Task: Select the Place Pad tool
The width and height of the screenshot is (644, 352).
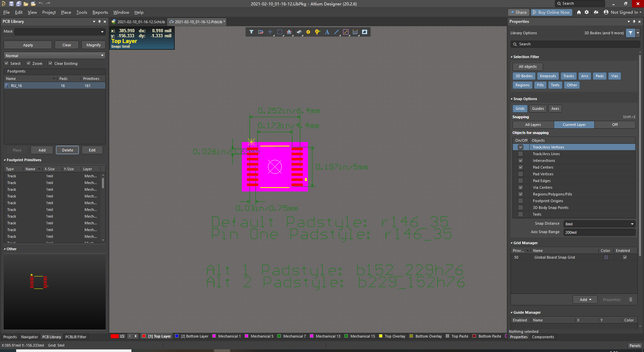Action: tap(308, 32)
